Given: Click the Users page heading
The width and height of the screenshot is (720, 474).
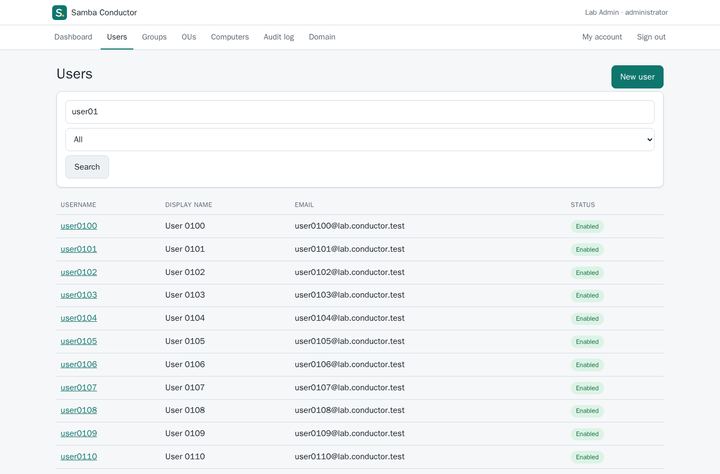Looking at the screenshot, I should pyautogui.click(x=74, y=74).
